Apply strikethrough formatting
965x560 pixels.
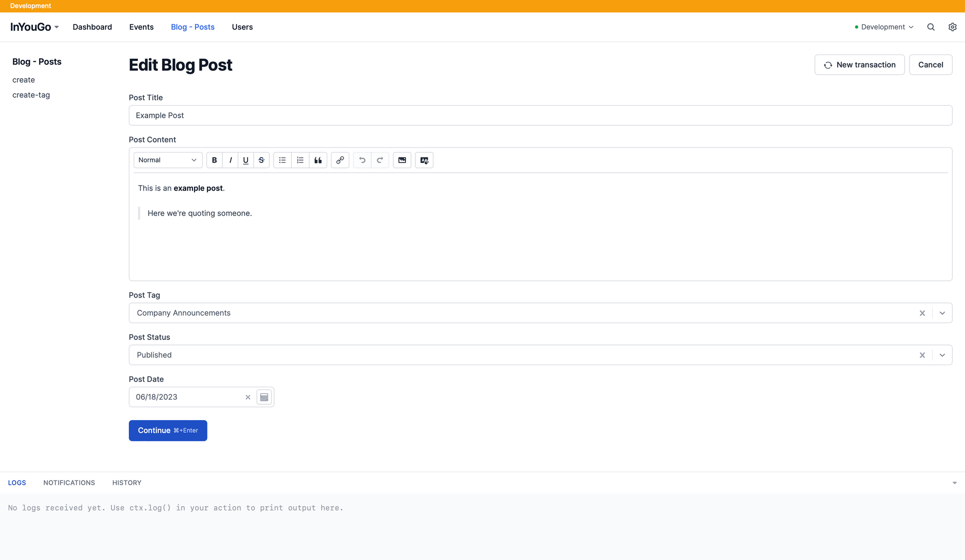pyautogui.click(x=262, y=160)
